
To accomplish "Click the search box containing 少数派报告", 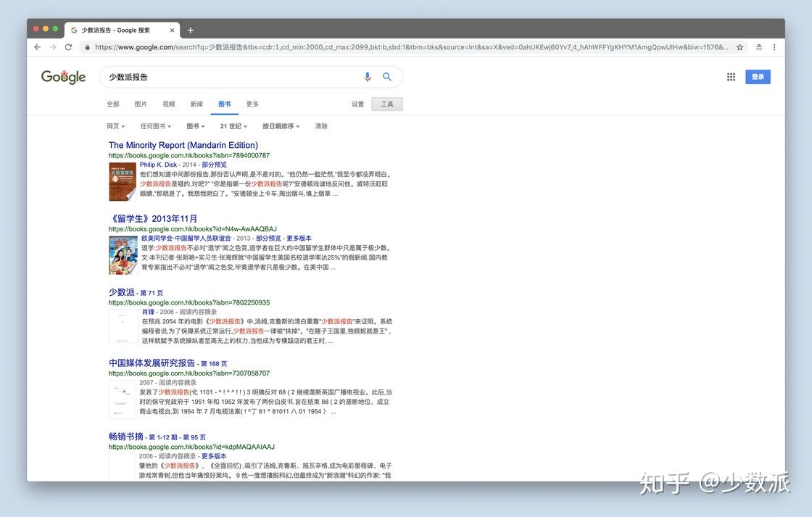I will click(233, 77).
